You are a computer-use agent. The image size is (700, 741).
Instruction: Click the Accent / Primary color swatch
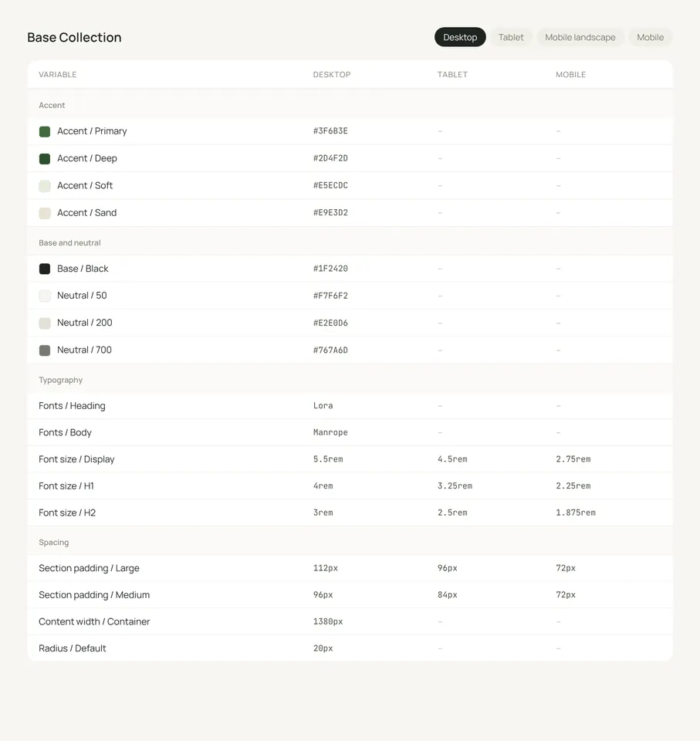[45, 131]
